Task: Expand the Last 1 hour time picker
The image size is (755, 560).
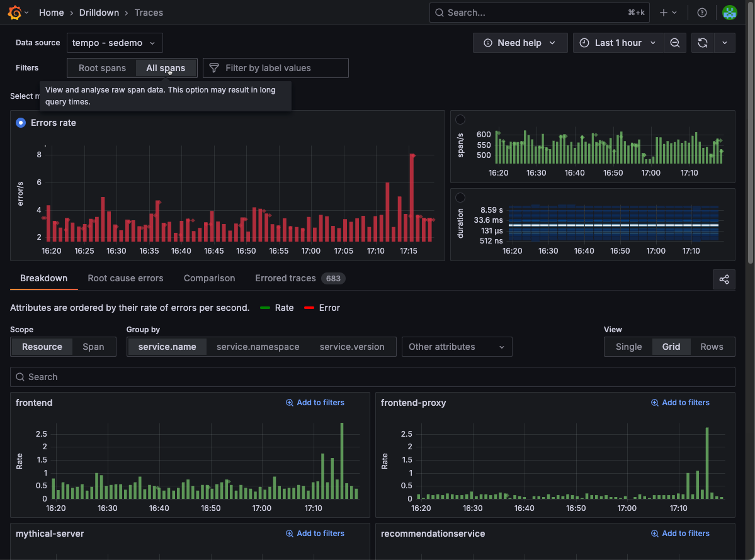Action: (618, 43)
